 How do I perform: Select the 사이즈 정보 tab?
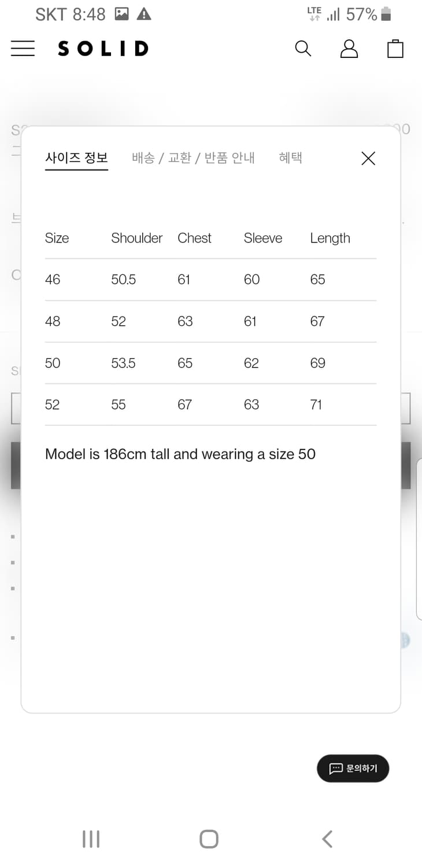click(x=76, y=158)
